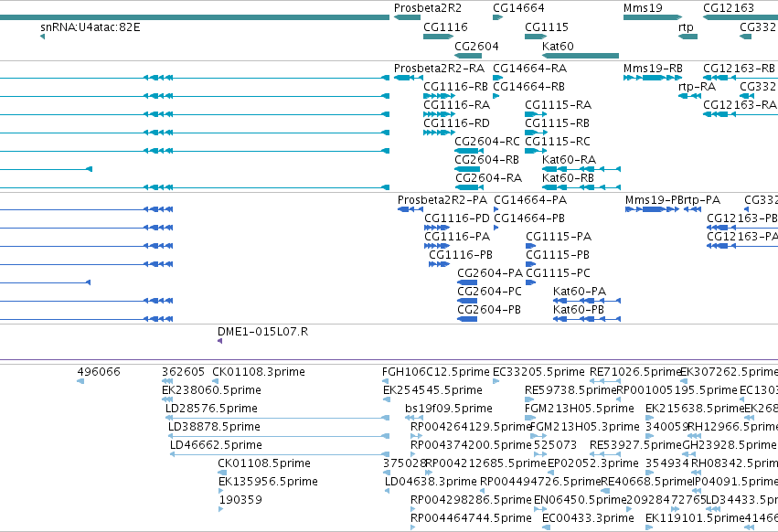778x532 pixels.
Task: Select protein CG2604-PB label
Action: pyautogui.click(x=489, y=310)
